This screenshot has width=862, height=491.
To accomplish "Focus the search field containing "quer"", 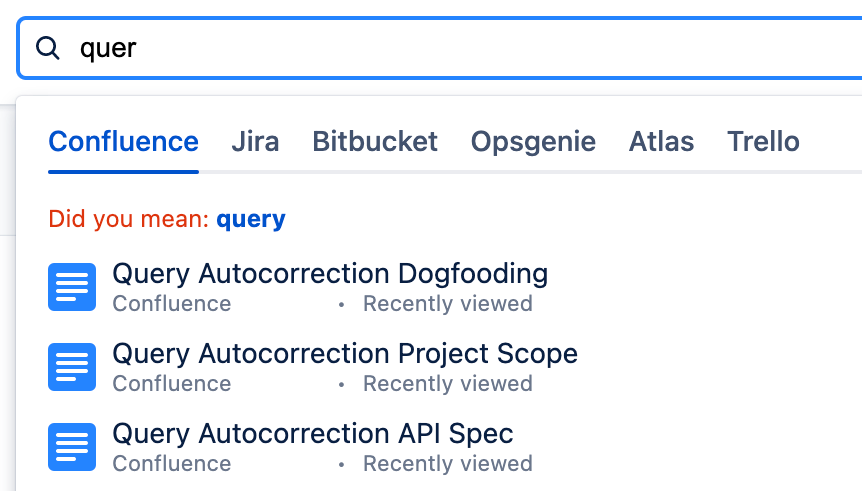I will pyautogui.click(x=450, y=48).
